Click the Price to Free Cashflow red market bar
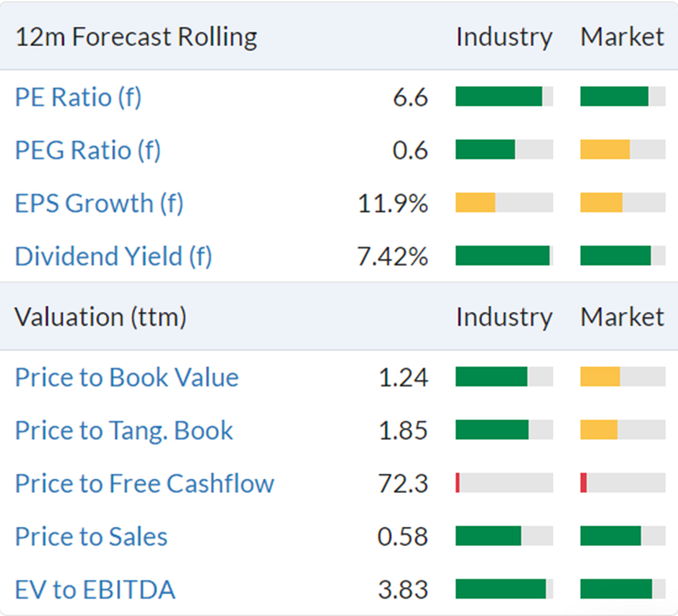Screen dimensions: 678x616 (x=583, y=483)
